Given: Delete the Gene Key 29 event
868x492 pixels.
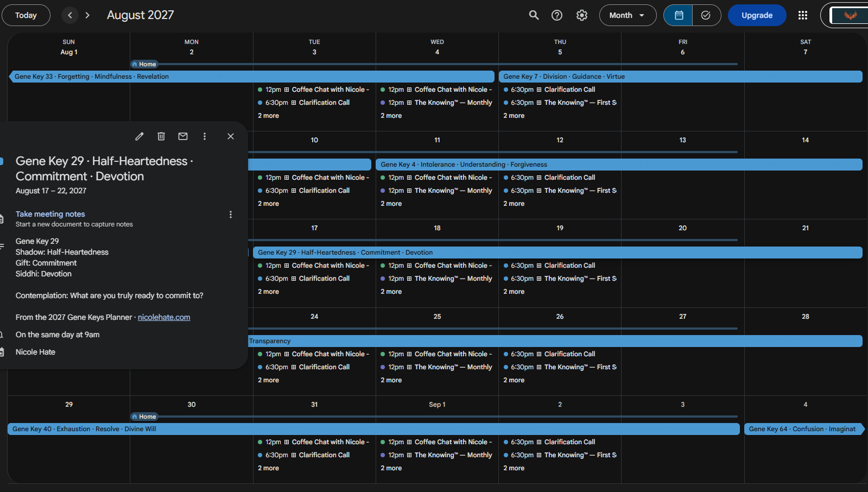Looking at the screenshot, I should [x=161, y=136].
